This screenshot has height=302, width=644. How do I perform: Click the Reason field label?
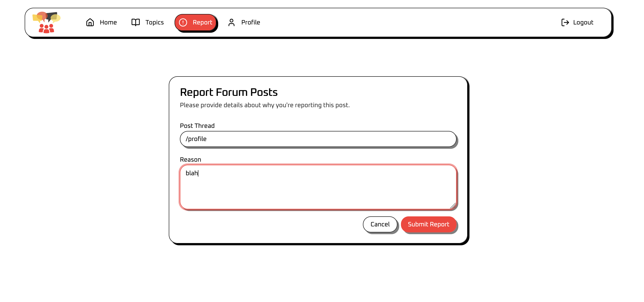pos(191,159)
